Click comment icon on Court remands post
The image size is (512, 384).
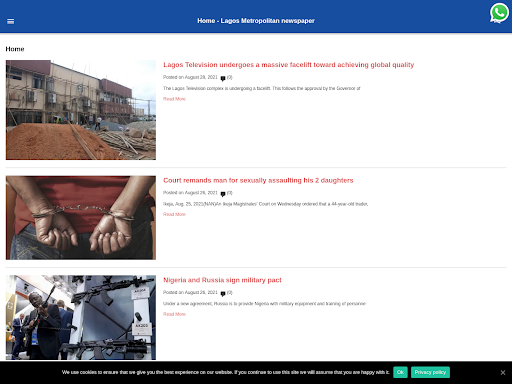(x=223, y=194)
